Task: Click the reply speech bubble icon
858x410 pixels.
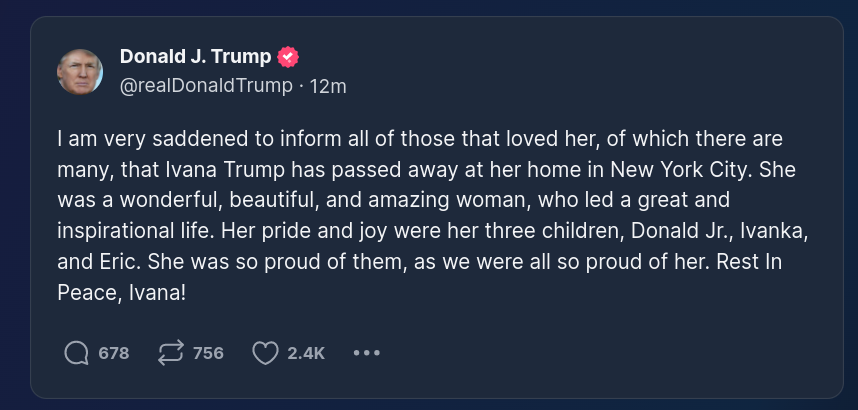Action: (x=76, y=353)
